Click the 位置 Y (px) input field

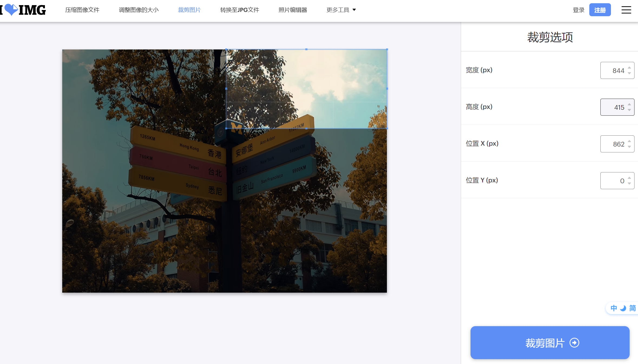(x=614, y=181)
